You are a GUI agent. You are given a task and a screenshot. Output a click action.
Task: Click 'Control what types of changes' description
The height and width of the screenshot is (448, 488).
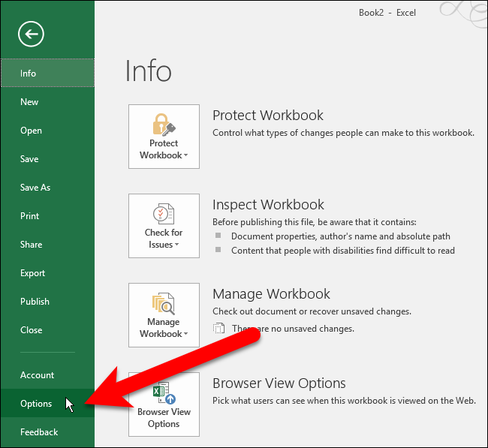pyautogui.click(x=344, y=133)
